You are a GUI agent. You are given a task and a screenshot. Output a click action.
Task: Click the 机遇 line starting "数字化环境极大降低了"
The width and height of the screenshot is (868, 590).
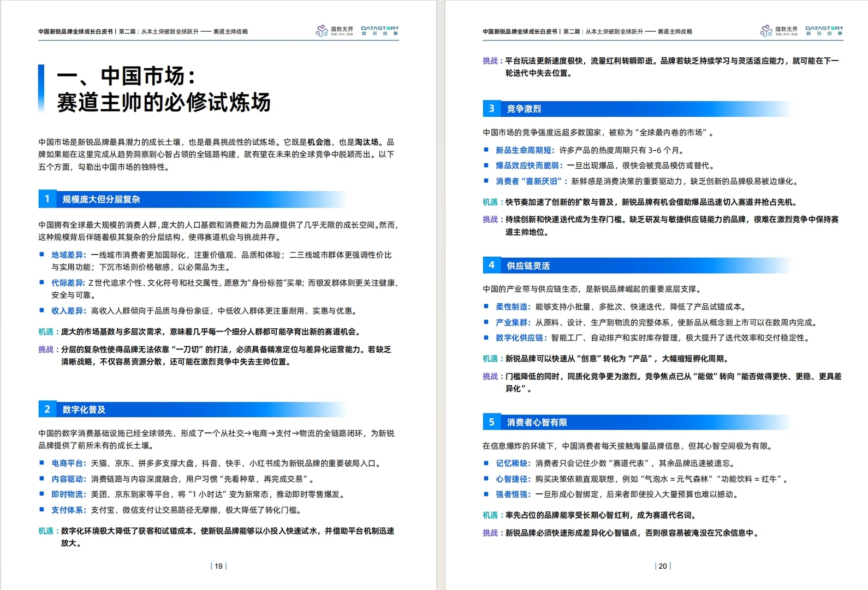[216, 537]
